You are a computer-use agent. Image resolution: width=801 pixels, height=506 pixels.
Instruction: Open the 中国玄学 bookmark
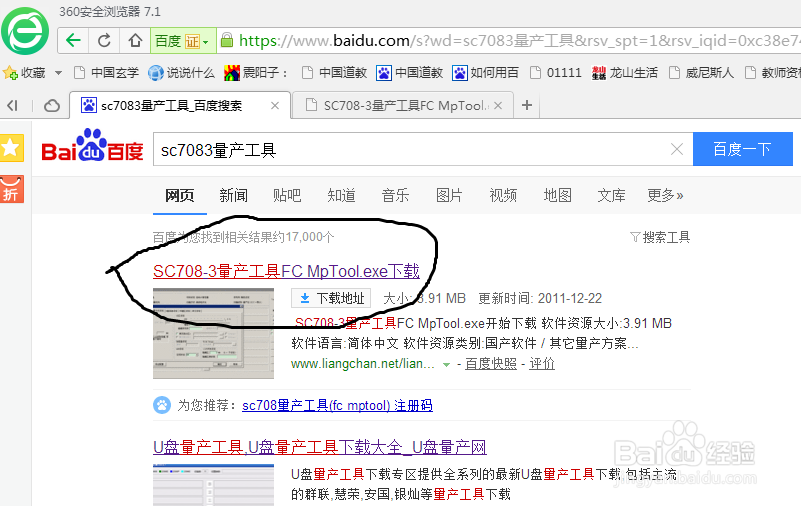(x=107, y=73)
